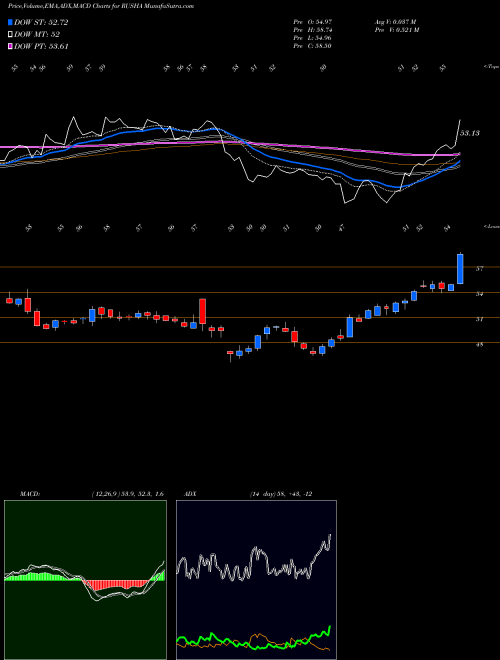500x660 pixels.
Task: Click the ADX (14 day) values text
Action: click(280, 494)
